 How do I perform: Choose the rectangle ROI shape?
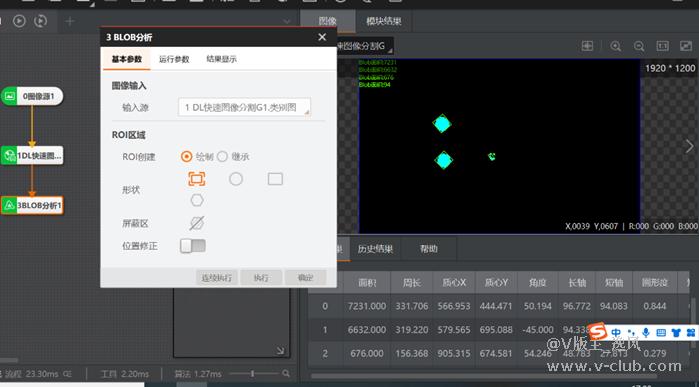pos(275,179)
